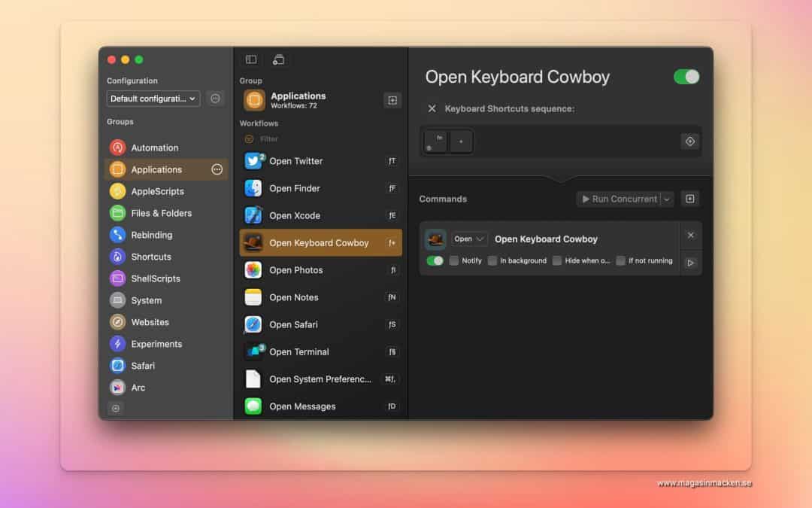Add a new group with the sidebar plus icon
This screenshot has height=508, width=812.
pyautogui.click(x=116, y=409)
